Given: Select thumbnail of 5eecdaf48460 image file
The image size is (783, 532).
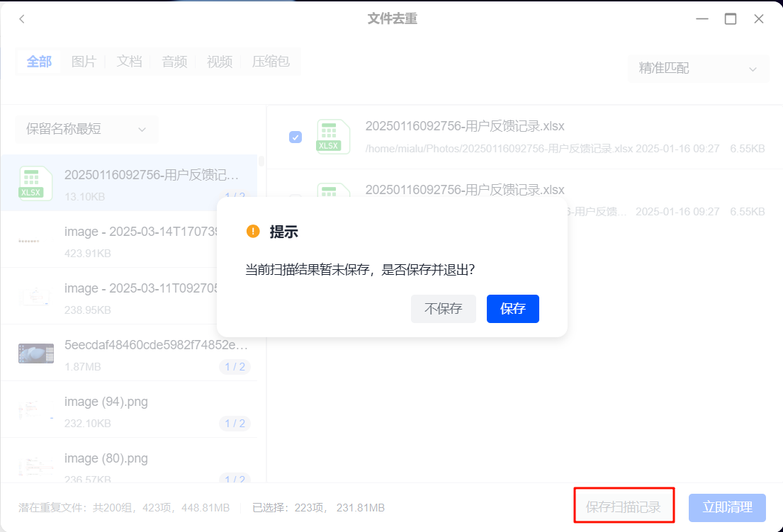Looking at the screenshot, I should 35,353.
